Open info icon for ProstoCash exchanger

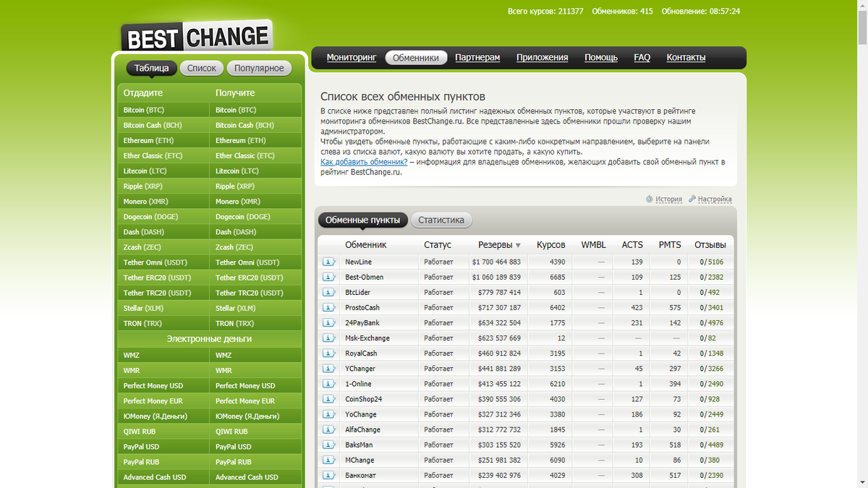[x=329, y=307]
